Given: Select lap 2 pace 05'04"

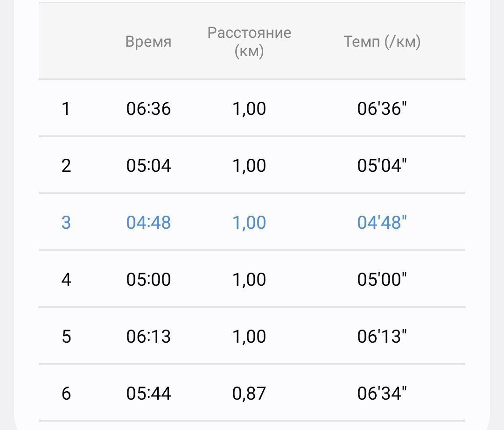Looking at the screenshot, I should [x=382, y=166].
